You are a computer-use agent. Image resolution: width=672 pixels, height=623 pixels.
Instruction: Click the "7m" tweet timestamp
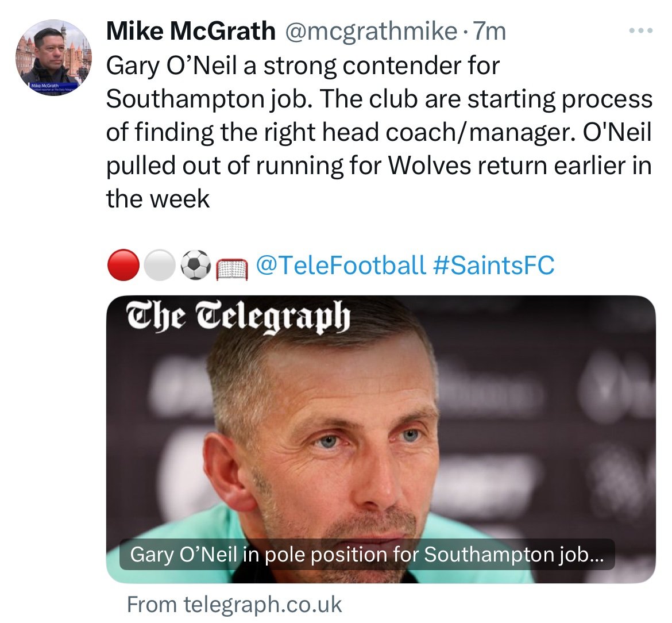click(488, 32)
